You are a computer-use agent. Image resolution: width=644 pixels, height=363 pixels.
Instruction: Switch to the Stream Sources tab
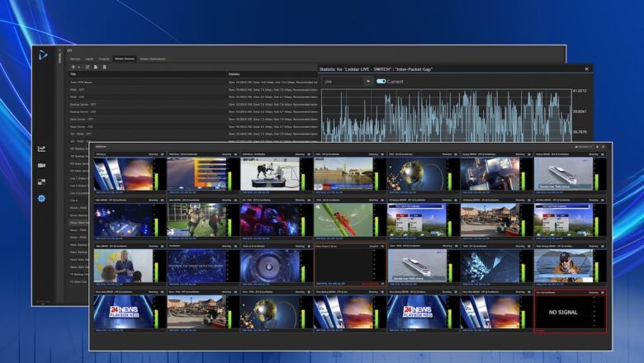point(125,59)
